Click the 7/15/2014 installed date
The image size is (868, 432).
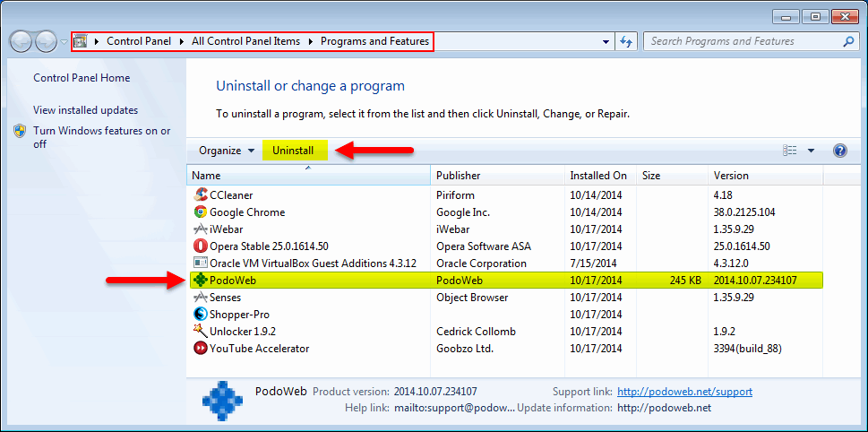click(593, 264)
